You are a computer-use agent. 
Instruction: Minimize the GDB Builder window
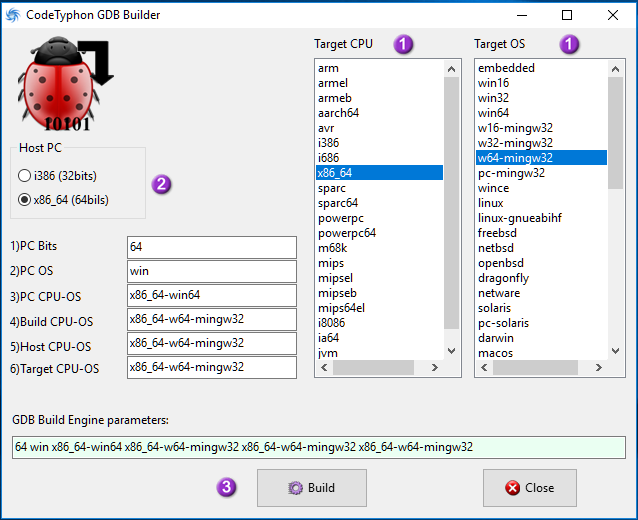[522, 15]
